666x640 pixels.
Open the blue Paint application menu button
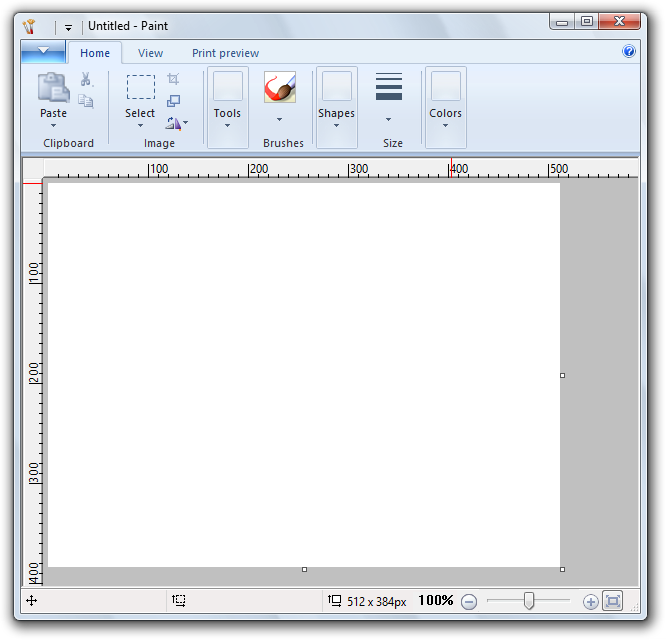click(43, 51)
